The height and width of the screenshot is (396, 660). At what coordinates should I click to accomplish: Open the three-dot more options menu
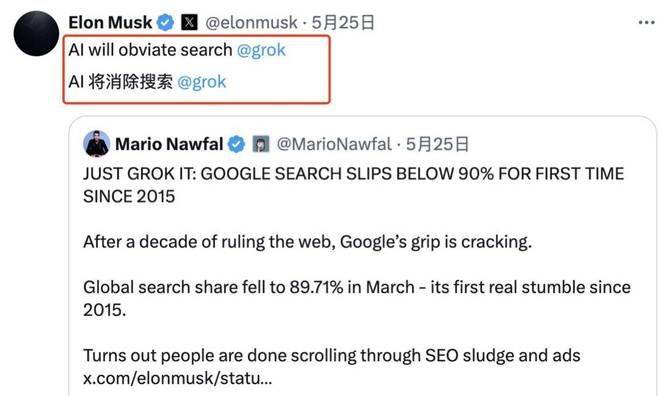(x=646, y=22)
